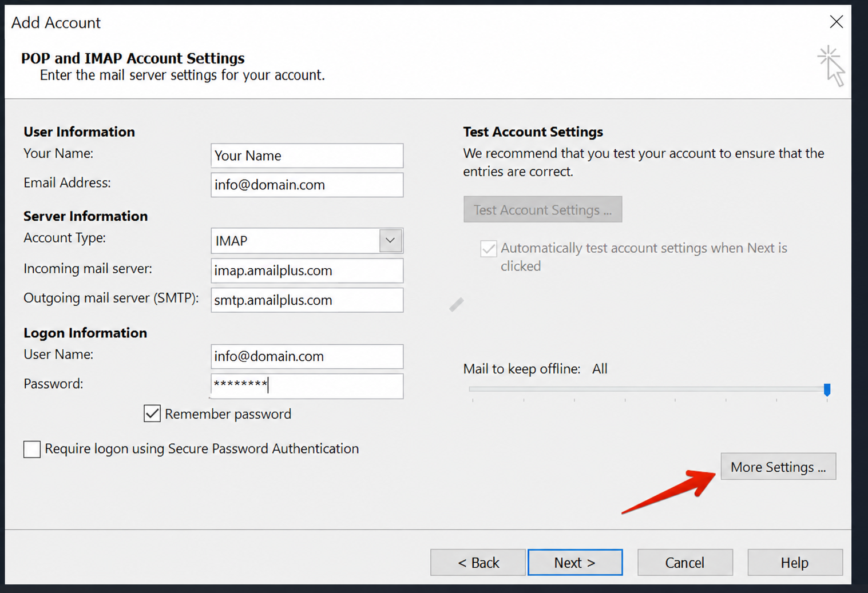Viewport: 868px width, 593px height.
Task: Go Back to previous step
Action: coord(478,563)
